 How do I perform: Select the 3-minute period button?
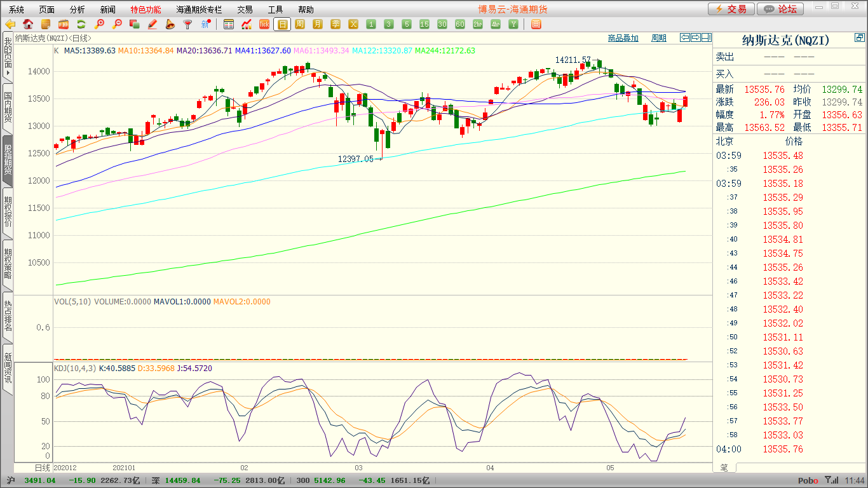[x=389, y=24]
